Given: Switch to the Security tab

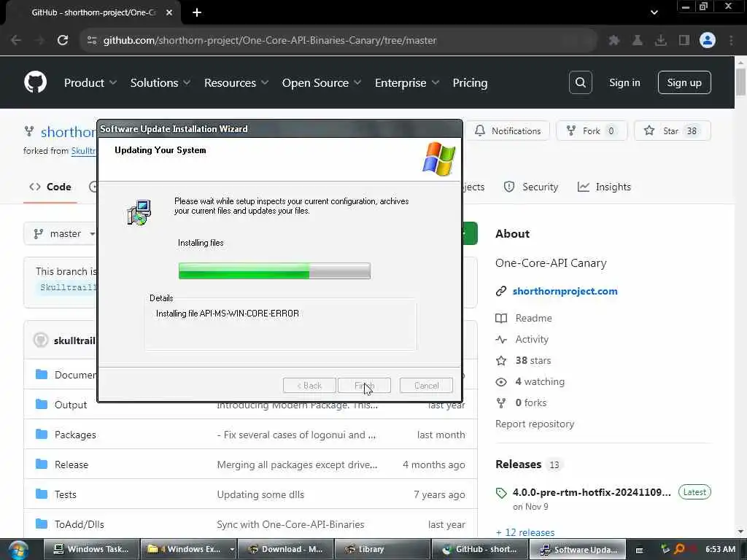Looking at the screenshot, I should [531, 187].
